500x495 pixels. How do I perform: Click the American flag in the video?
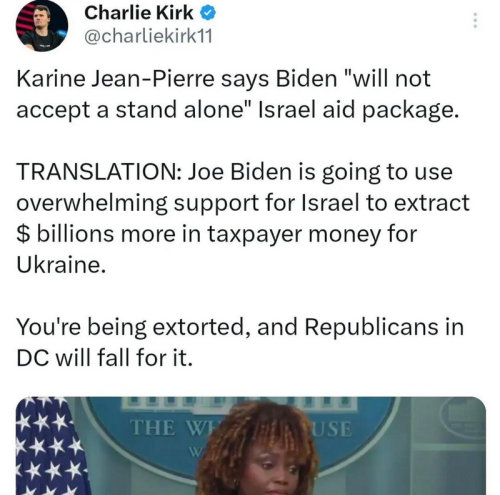(x=50, y=446)
